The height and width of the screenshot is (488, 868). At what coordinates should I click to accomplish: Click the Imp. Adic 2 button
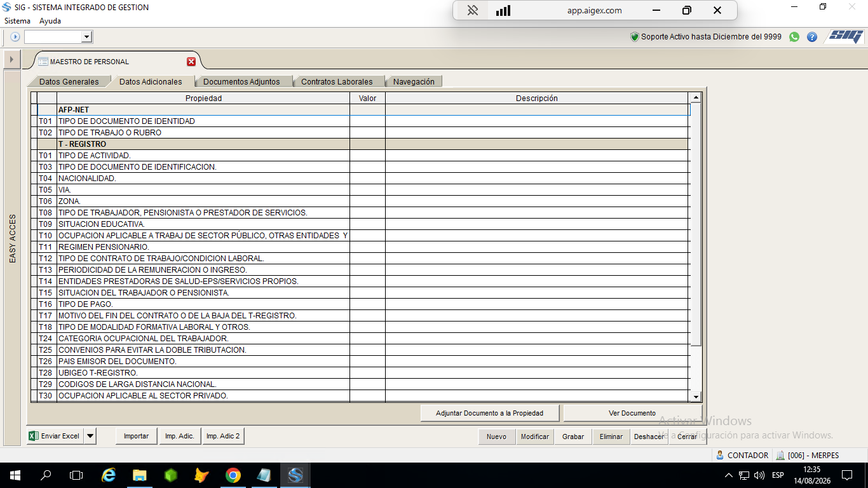[223, 436]
